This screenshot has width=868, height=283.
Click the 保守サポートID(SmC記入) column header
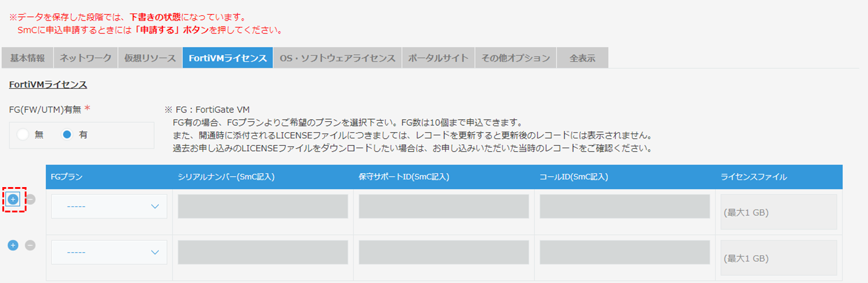[443, 177]
